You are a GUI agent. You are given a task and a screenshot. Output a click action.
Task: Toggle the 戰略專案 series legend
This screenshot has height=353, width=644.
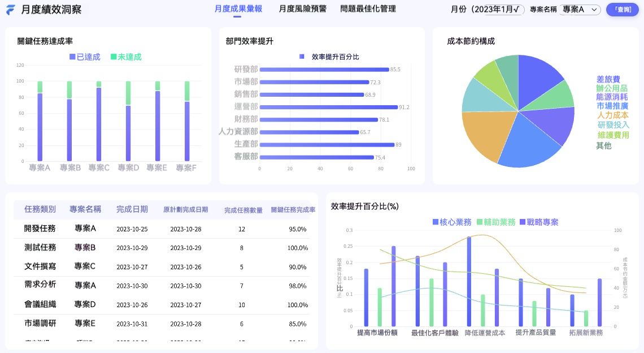pyautogui.click(x=539, y=222)
